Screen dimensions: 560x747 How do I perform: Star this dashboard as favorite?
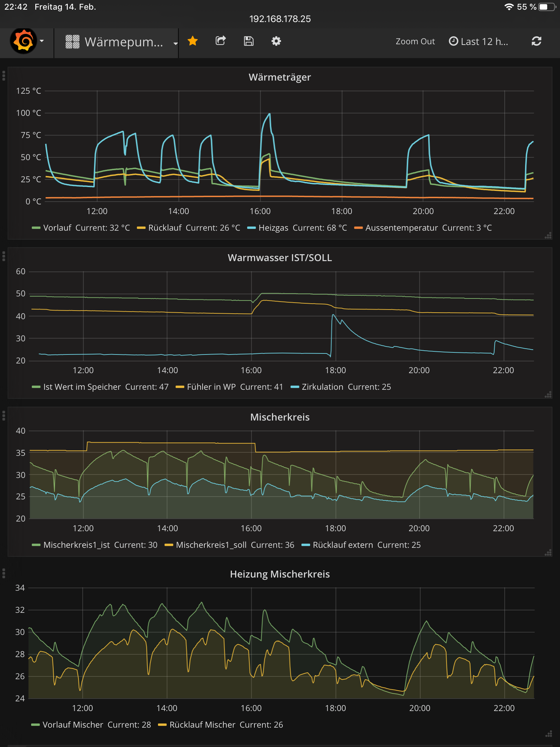point(193,41)
